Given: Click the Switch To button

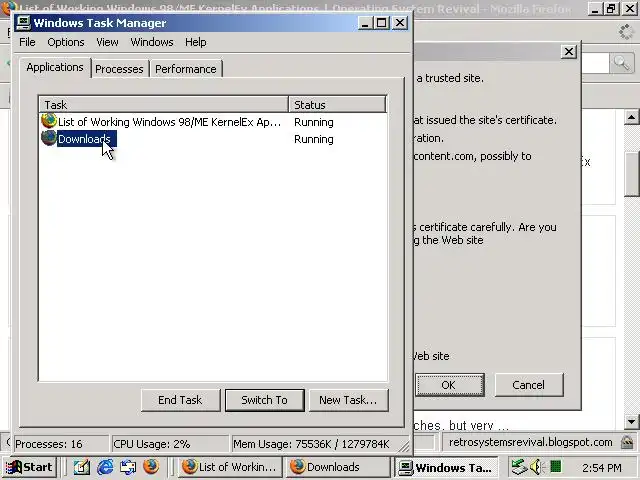Looking at the screenshot, I should tap(264, 400).
